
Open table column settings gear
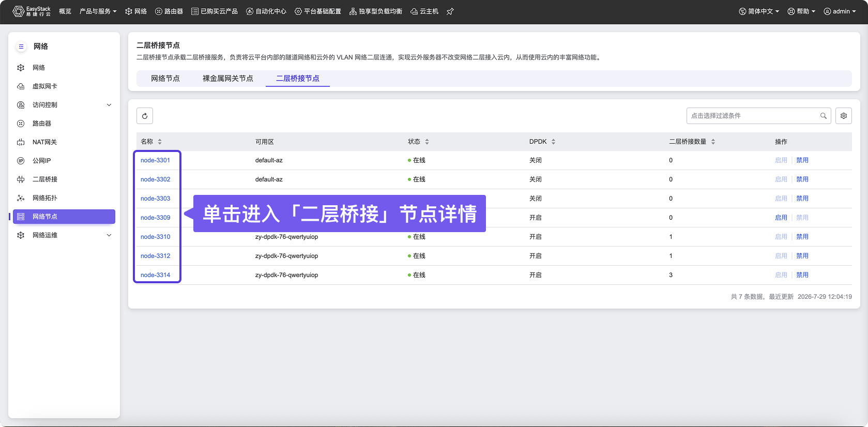844,116
